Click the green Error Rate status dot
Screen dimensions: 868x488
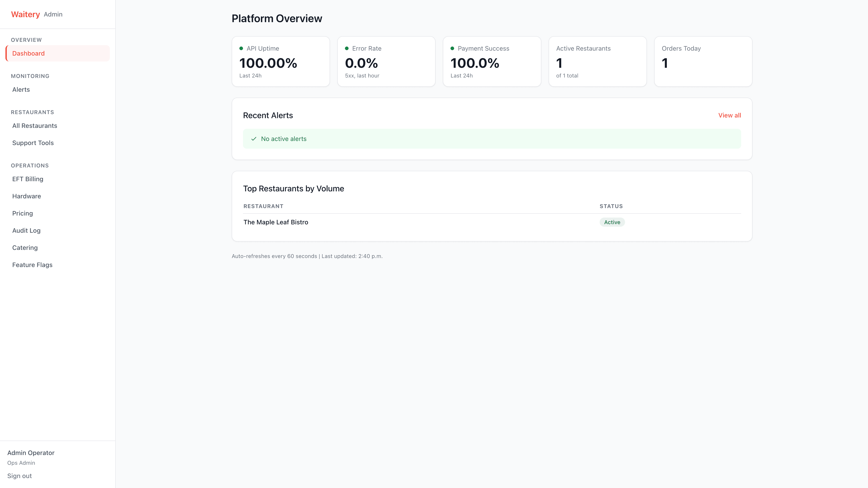347,49
